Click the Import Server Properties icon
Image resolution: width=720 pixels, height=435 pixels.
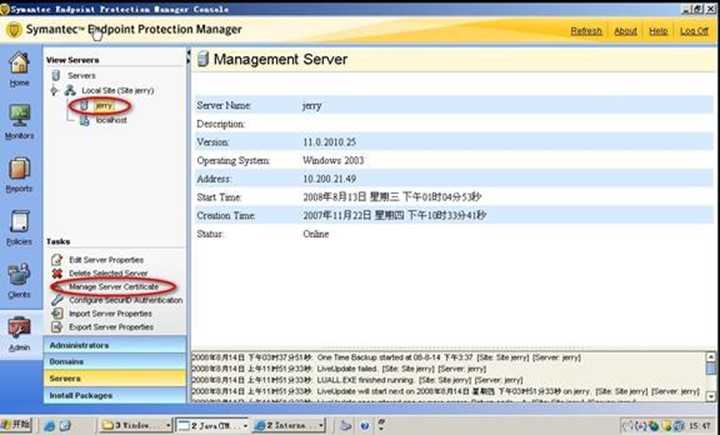57,313
